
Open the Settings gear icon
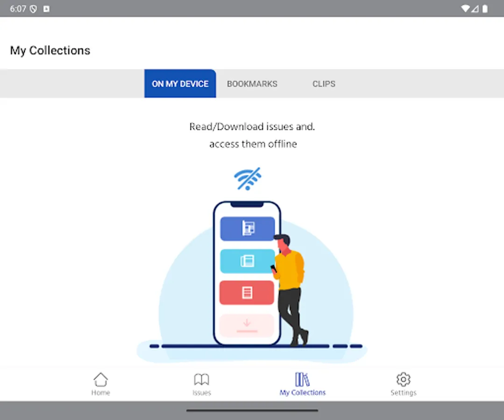pyautogui.click(x=403, y=379)
